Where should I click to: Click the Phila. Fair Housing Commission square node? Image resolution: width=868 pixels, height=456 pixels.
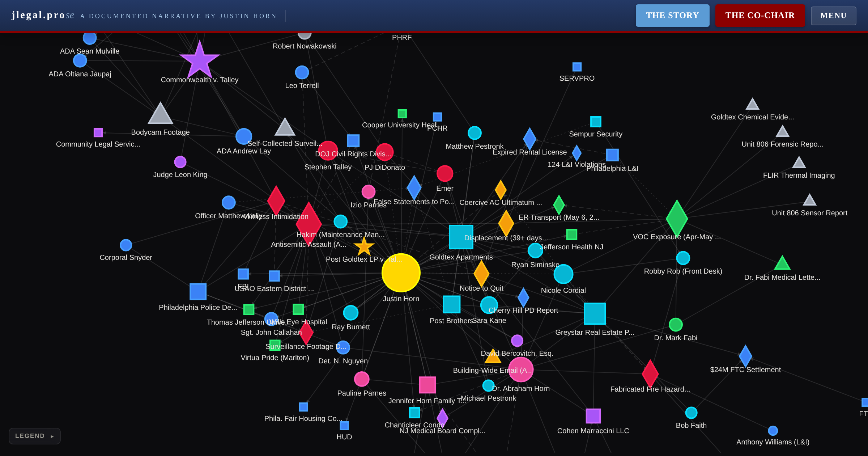pyautogui.click(x=303, y=407)
